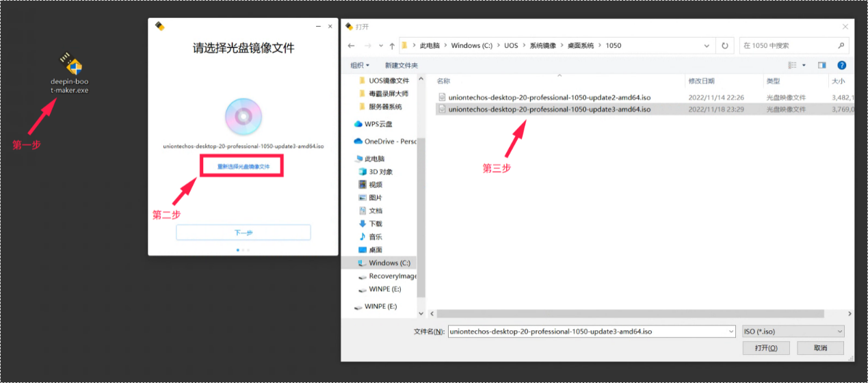This screenshot has width=868, height=383.
Task: Close the boot maker window
Action: click(x=331, y=26)
